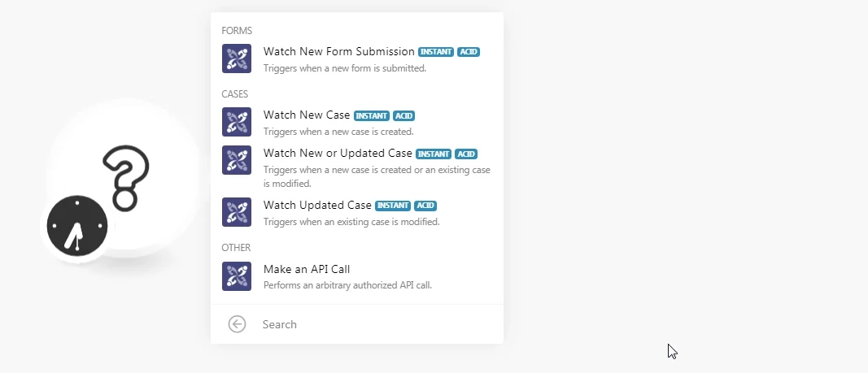Viewport: 868px width, 373px height.
Task: Click the icon beside Watch New Case
Action: tap(237, 122)
